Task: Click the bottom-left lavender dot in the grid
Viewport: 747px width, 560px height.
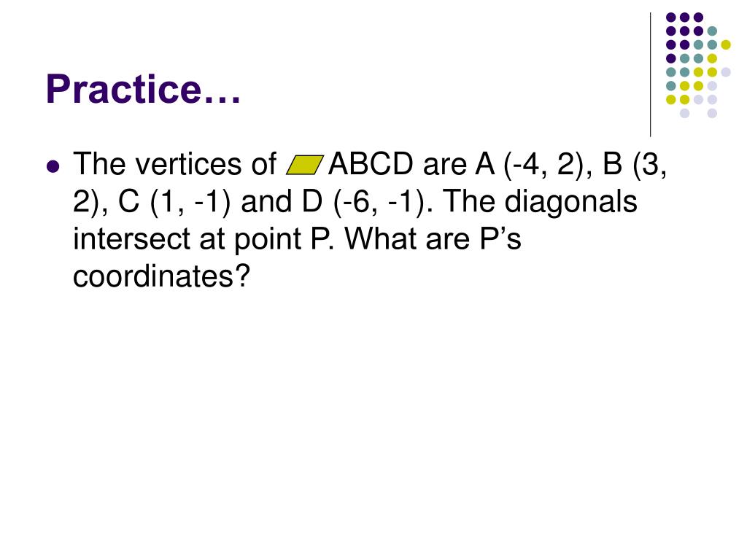Action: point(684,113)
